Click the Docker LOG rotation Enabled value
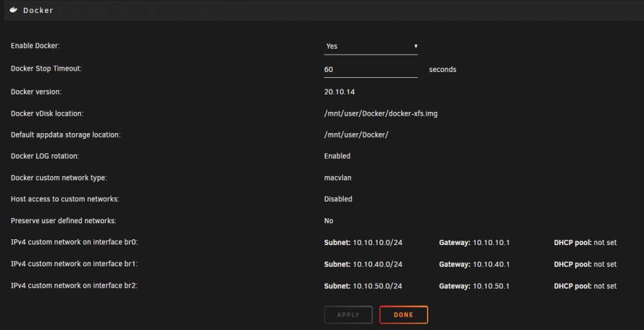644x330 pixels. click(337, 156)
